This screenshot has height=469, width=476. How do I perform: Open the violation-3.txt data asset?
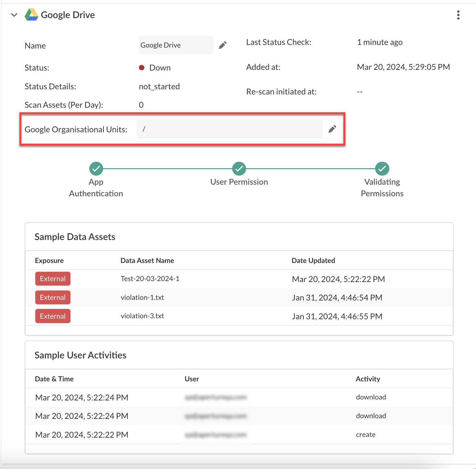point(142,316)
